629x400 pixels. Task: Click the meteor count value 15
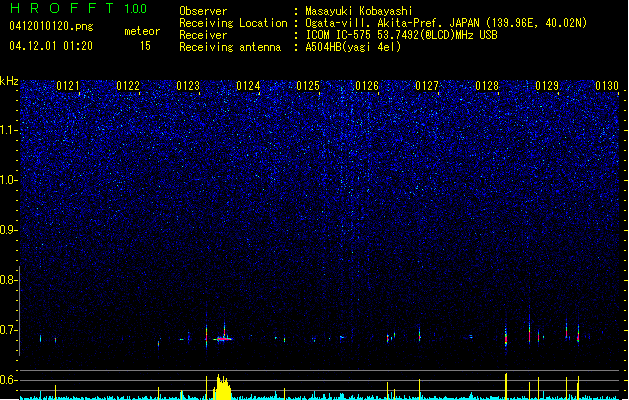point(145,46)
